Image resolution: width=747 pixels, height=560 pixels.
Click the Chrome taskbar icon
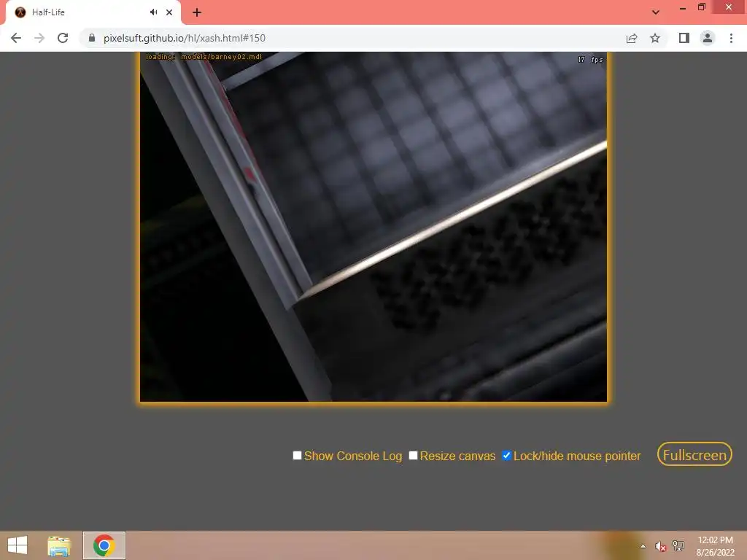pyautogui.click(x=104, y=545)
